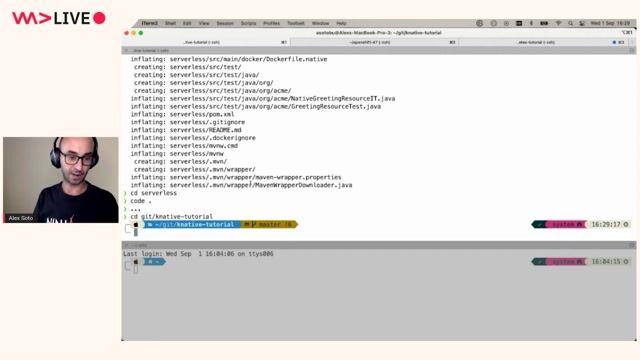Click the 'Last login' line in lower pane
Viewport: 640px width, 360px height.
click(x=198, y=254)
